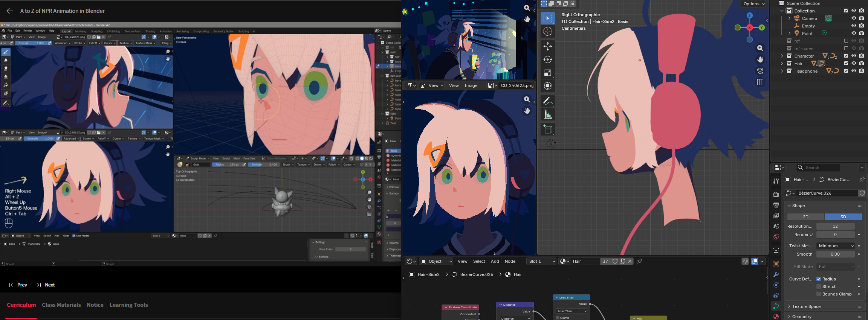This screenshot has height=320, width=868.
Task: Open the Slot 1 material slot dropdown
Action: point(541,261)
